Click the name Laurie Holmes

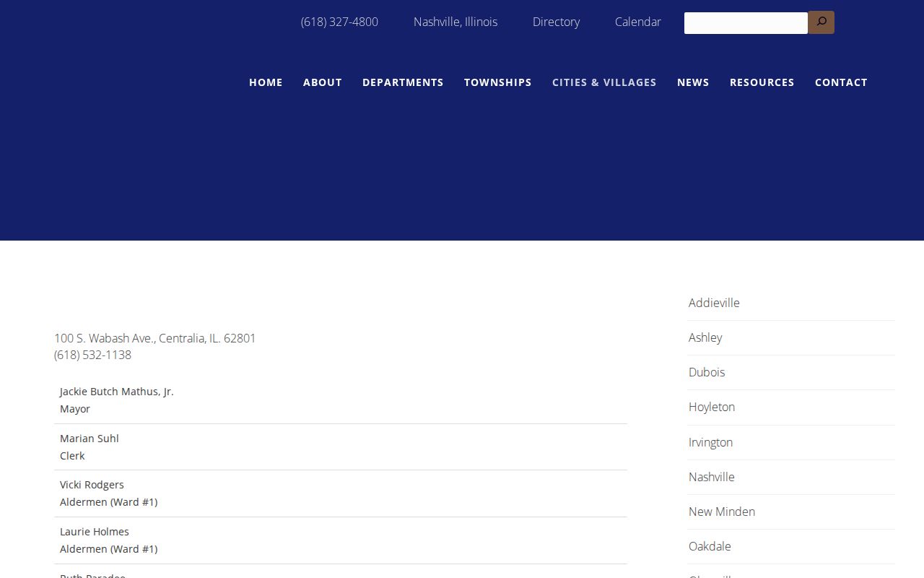[95, 532]
